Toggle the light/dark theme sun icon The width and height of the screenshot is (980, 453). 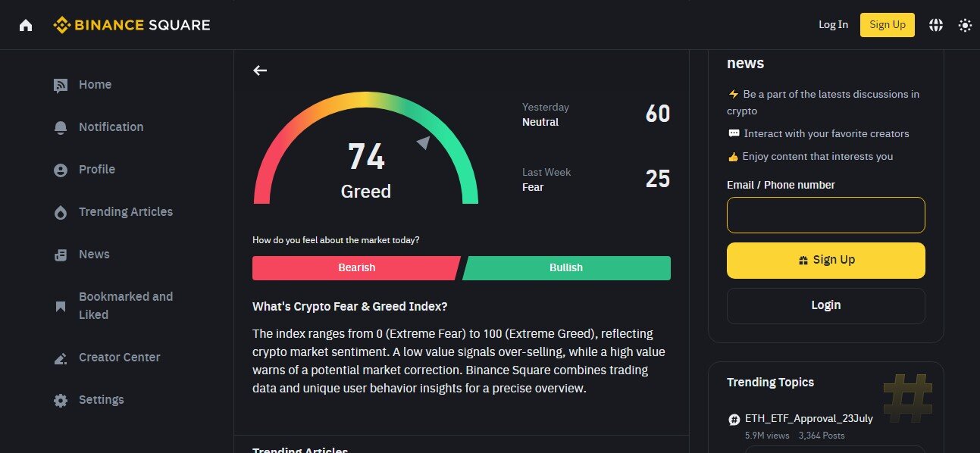(x=965, y=25)
